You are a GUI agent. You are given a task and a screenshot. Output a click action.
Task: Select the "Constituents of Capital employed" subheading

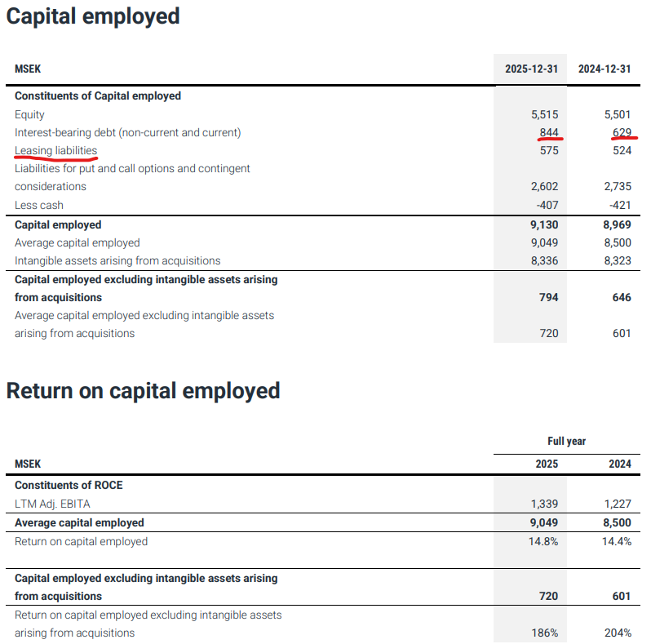pos(98,95)
